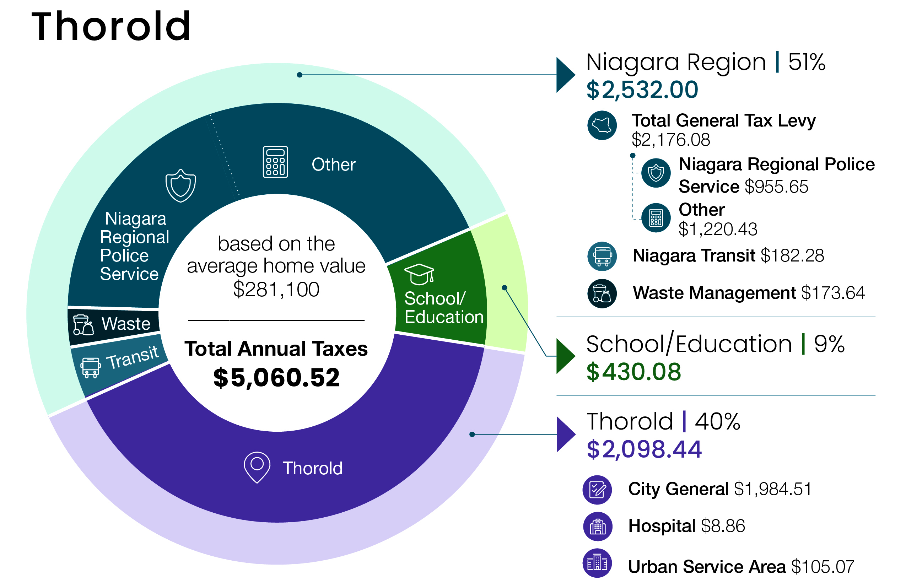Click the buildings icon beside Urban Service Area

[x=597, y=563]
